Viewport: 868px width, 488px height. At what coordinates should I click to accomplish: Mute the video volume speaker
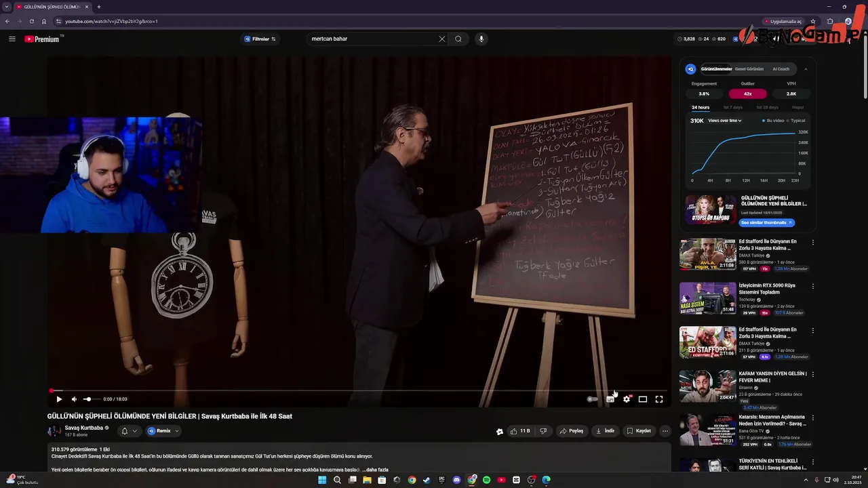74,399
